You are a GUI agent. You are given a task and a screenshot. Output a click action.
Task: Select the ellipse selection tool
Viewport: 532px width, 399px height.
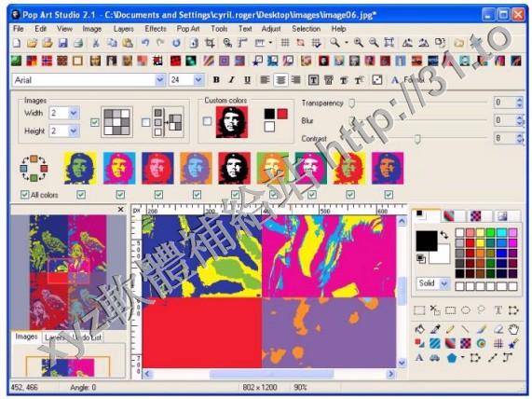point(466,310)
